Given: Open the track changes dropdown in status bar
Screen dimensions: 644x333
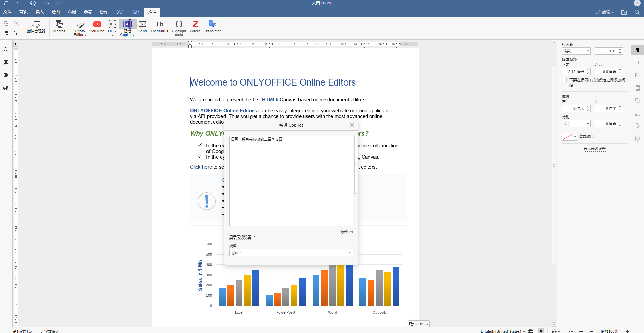Looking at the screenshot, I should pos(556,331).
